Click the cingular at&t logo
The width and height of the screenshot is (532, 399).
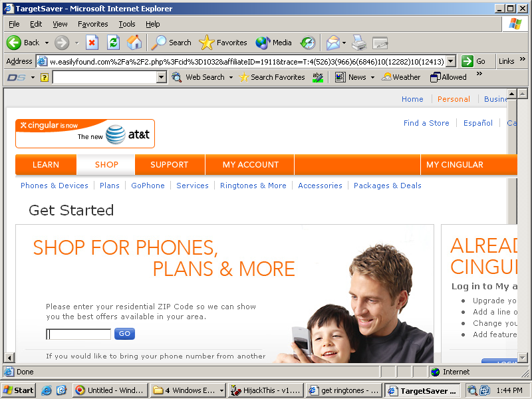(85, 134)
